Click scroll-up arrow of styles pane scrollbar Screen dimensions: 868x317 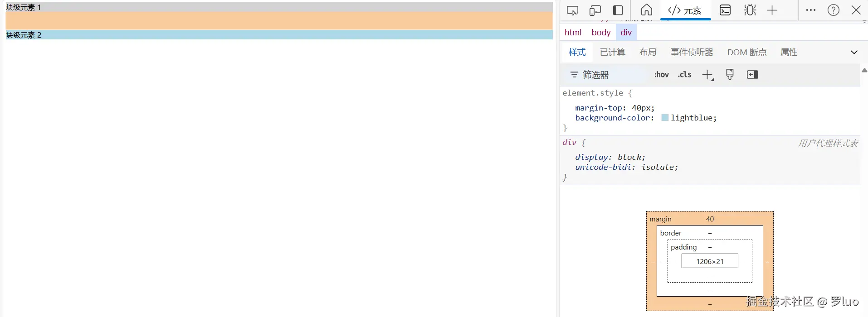(864, 70)
